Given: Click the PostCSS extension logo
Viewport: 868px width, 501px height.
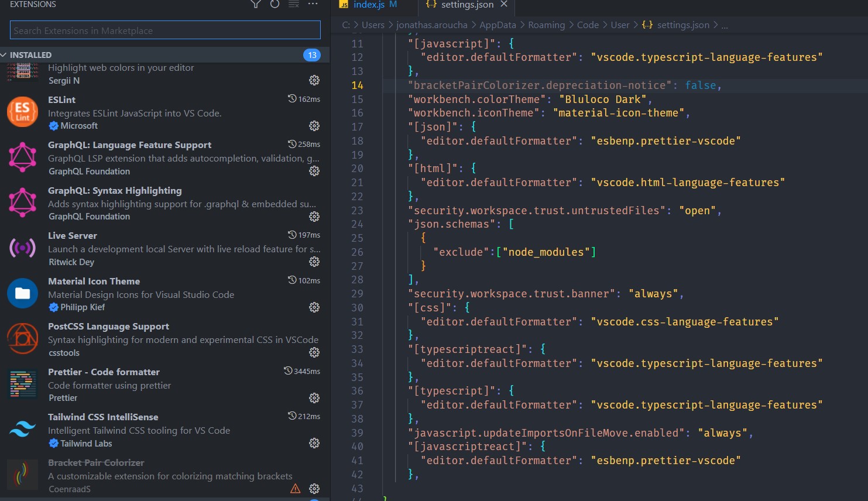Looking at the screenshot, I should pos(22,338).
